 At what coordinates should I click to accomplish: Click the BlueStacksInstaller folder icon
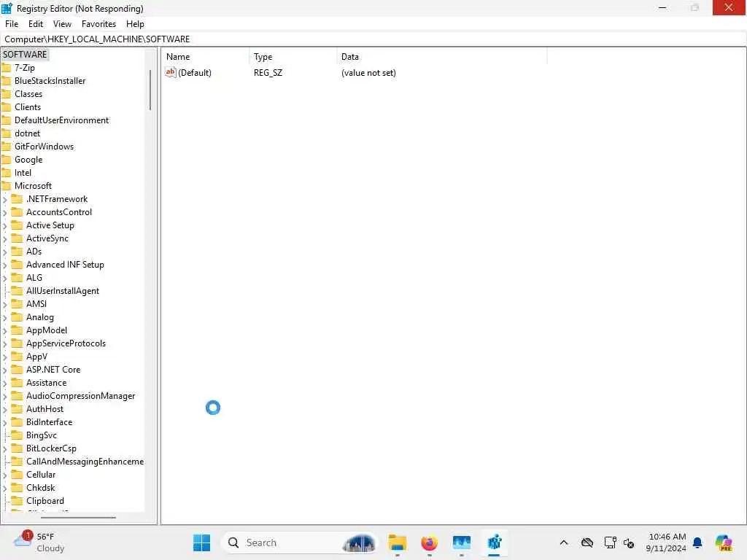pos(6,81)
